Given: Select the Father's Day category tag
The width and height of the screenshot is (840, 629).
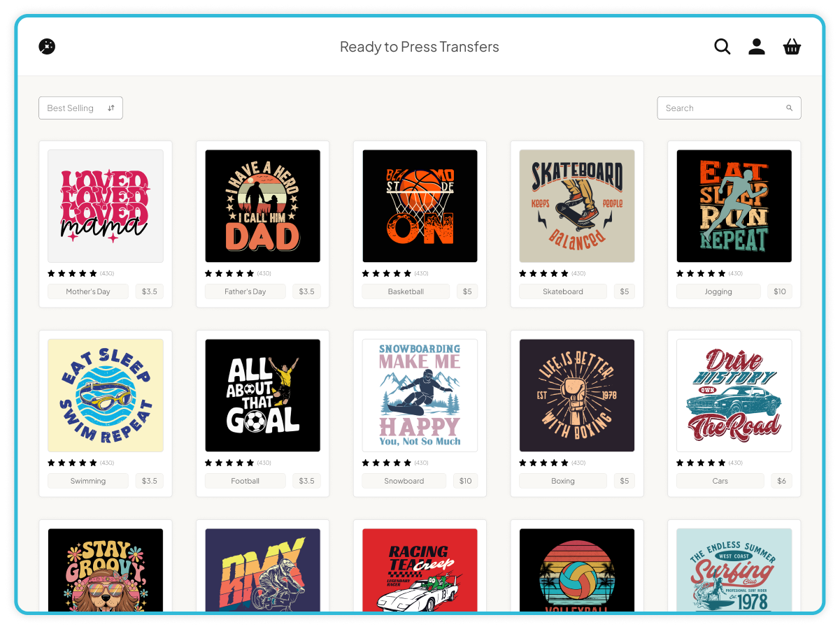Looking at the screenshot, I should click(245, 291).
